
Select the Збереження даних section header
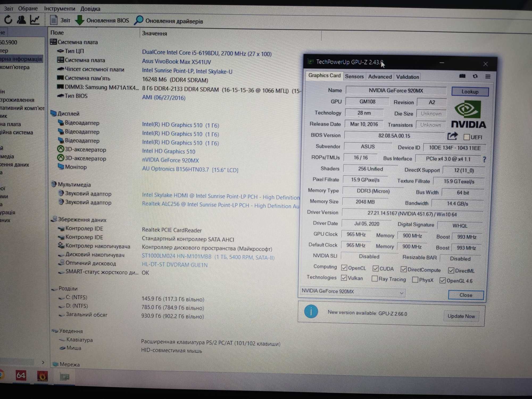click(x=79, y=219)
